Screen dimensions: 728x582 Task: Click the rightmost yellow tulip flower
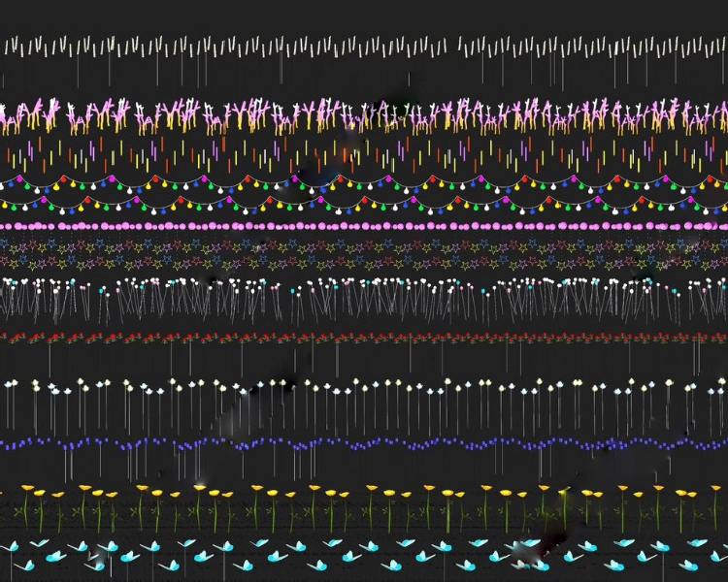point(715,490)
